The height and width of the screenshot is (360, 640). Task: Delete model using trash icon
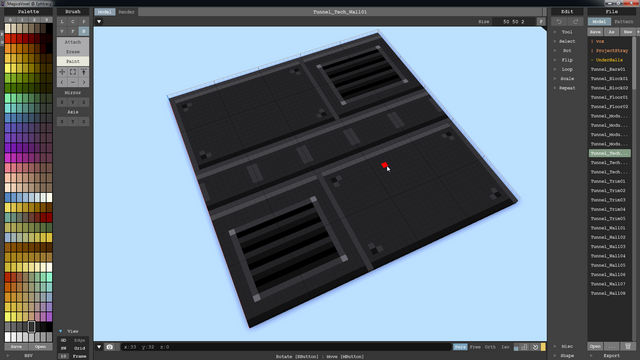(x=628, y=347)
